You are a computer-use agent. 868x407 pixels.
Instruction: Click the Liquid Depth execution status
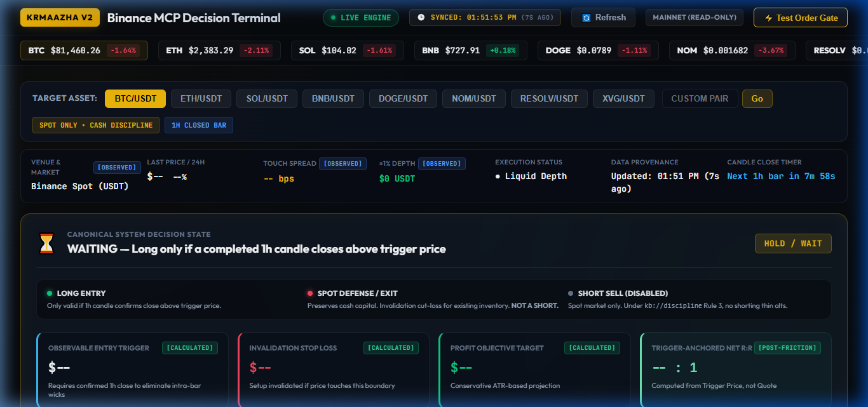(x=531, y=176)
